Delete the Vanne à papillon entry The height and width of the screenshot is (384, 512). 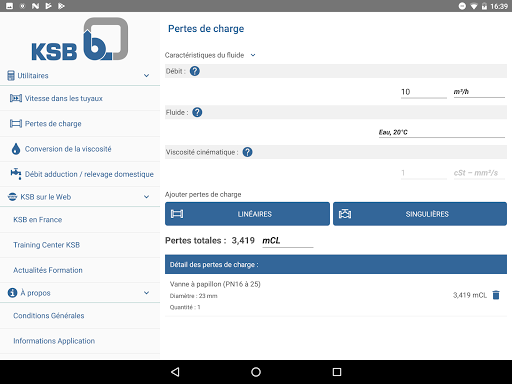click(496, 295)
